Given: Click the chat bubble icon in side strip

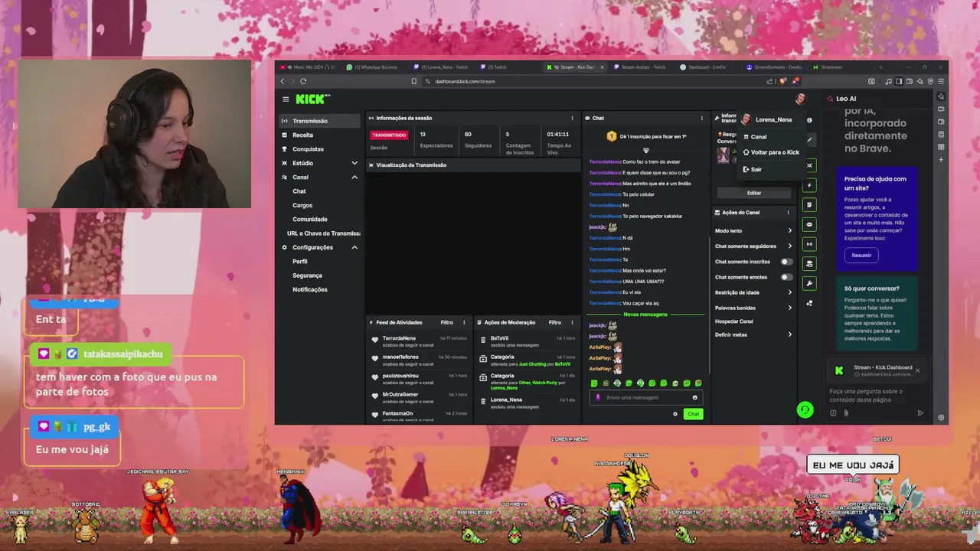Looking at the screenshot, I should pyautogui.click(x=809, y=224).
